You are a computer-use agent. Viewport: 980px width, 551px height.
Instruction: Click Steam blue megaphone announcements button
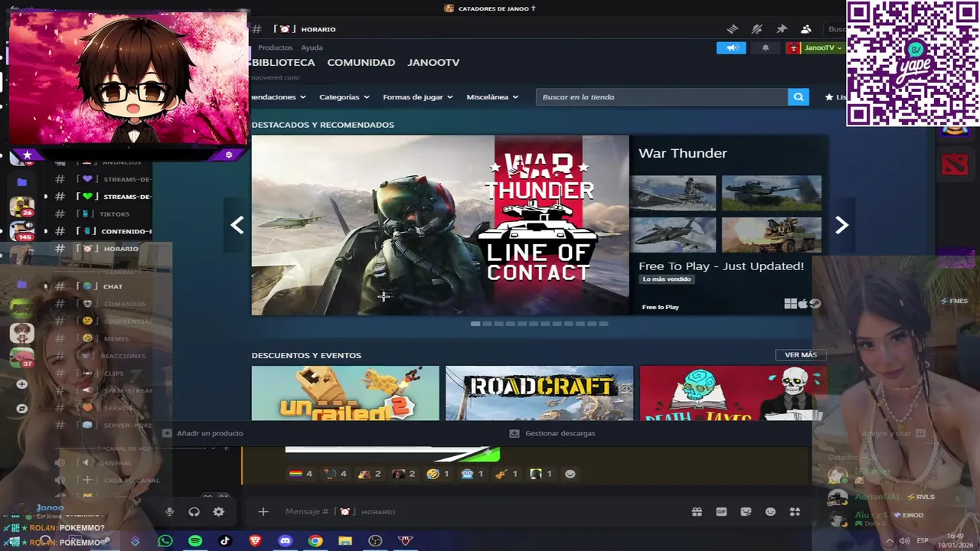[731, 47]
